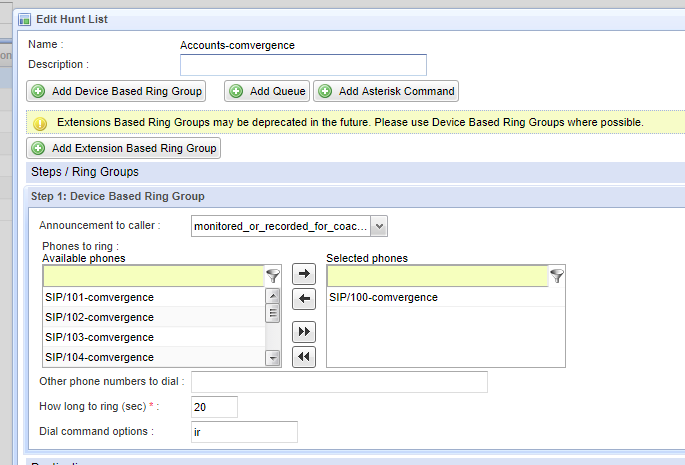Click the Other phone numbers to dial field
This screenshot has width=685, height=465.
tap(339, 382)
